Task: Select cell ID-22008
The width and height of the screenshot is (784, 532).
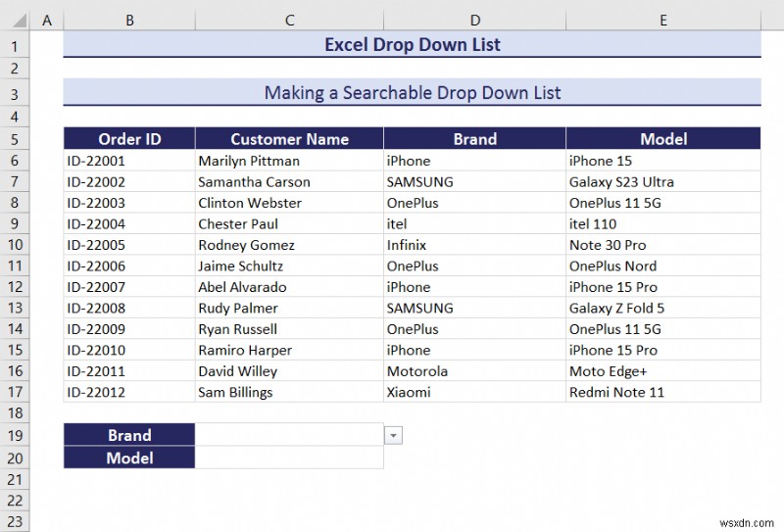Action: (x=129, y=308)
